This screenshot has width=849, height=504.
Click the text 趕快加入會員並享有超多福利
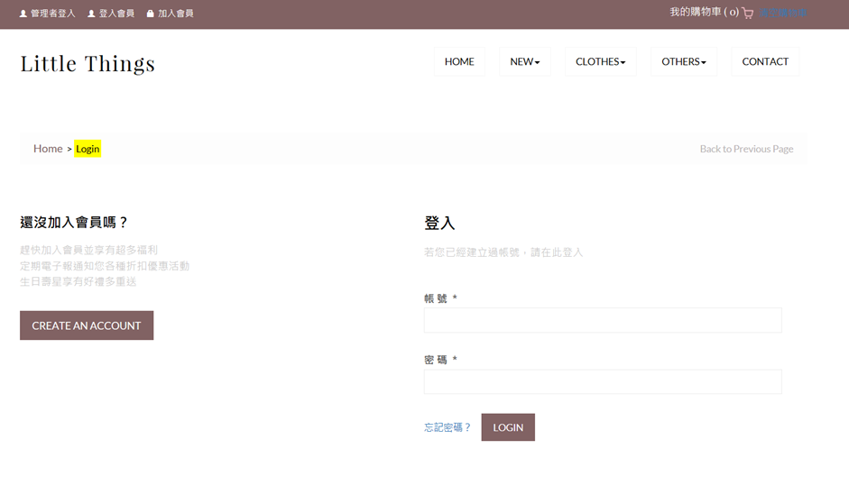88,250
